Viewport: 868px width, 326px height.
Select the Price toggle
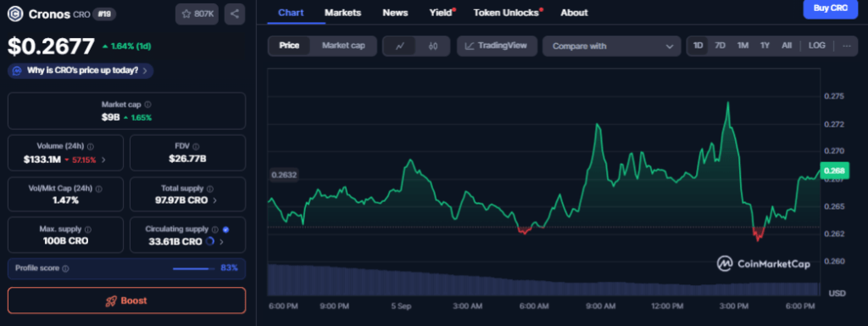[289, 46]
